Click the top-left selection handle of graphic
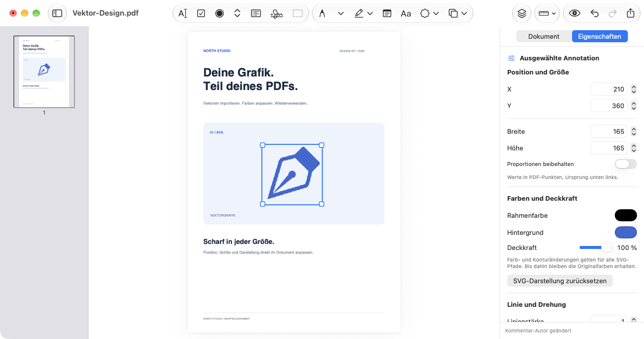 [x=262, y=145]
